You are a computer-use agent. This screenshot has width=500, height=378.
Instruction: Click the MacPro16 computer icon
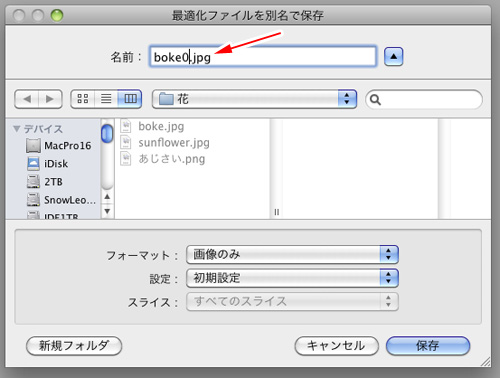(33, 146)
